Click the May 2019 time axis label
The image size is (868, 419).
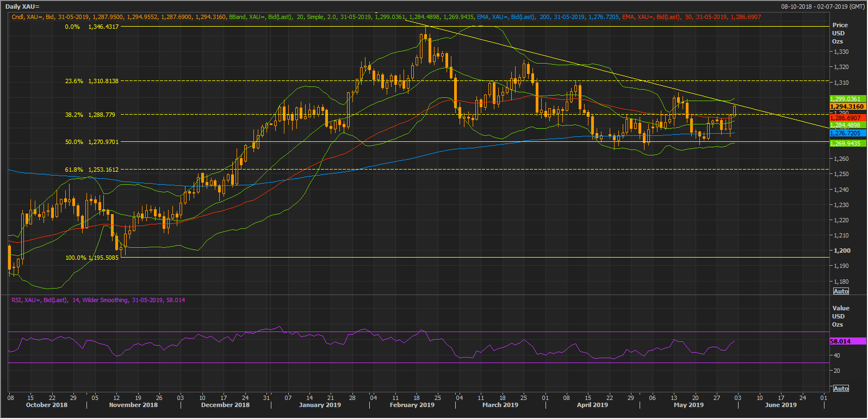689,405
